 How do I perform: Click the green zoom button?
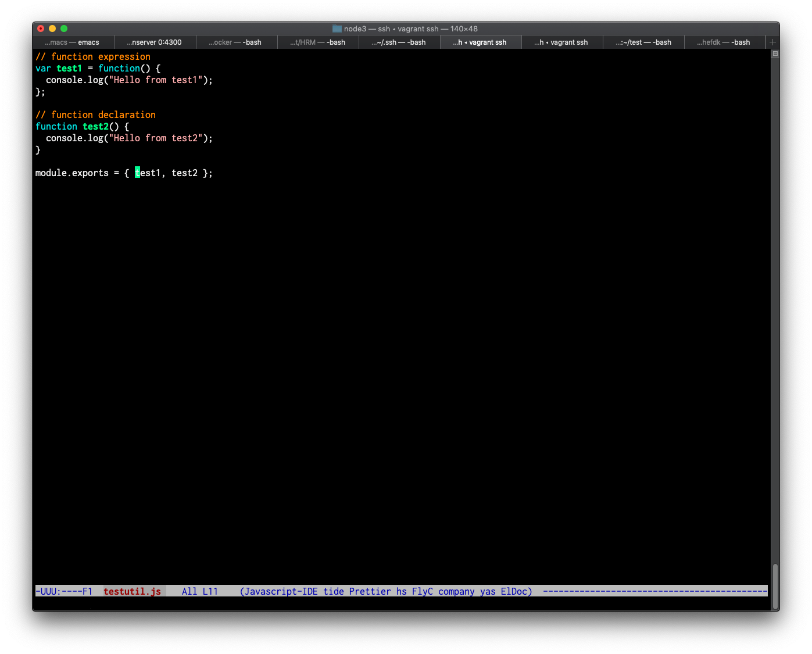[64, 28]
